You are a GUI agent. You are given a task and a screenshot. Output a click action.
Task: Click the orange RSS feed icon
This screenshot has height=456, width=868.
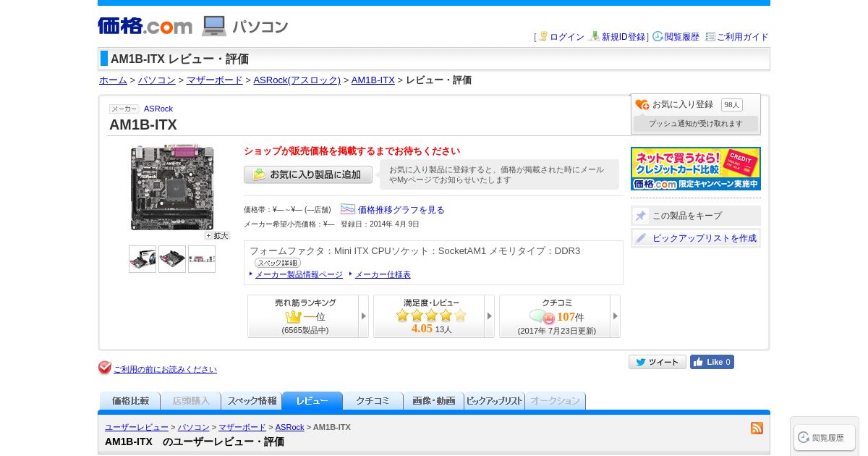point(757,428)
